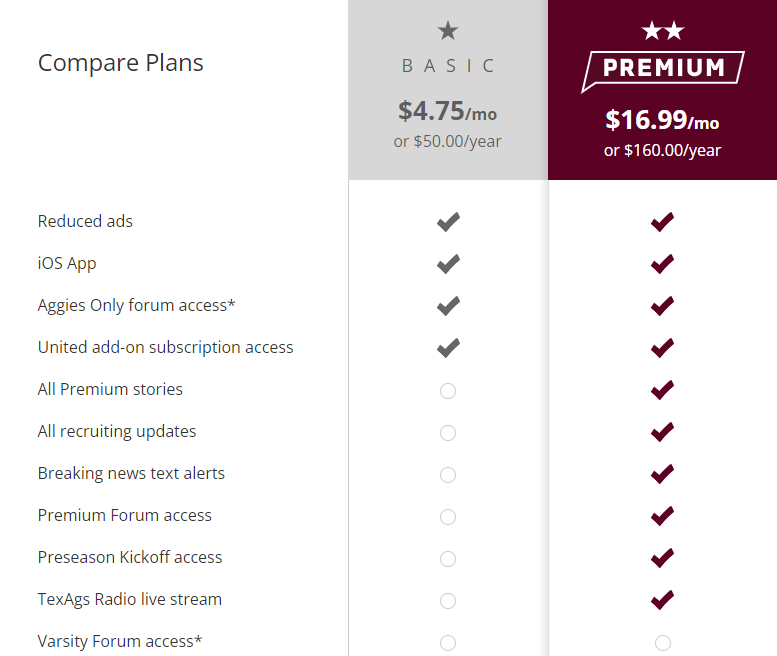Click the Varsity Forum access* feature label
This screenshot has width=777, height=656.
pos(120,641)
